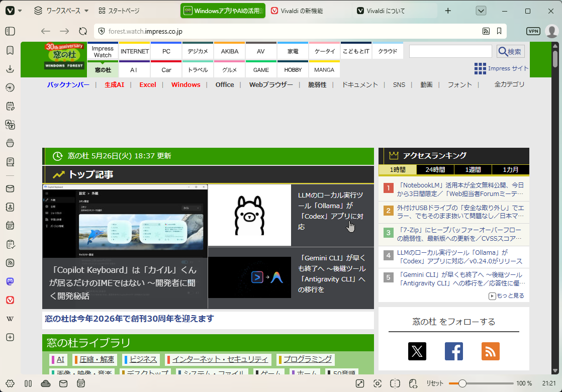This screenshot has height=392, width=562.
Task: Click the 検索 search button
Action: [510, 52]
